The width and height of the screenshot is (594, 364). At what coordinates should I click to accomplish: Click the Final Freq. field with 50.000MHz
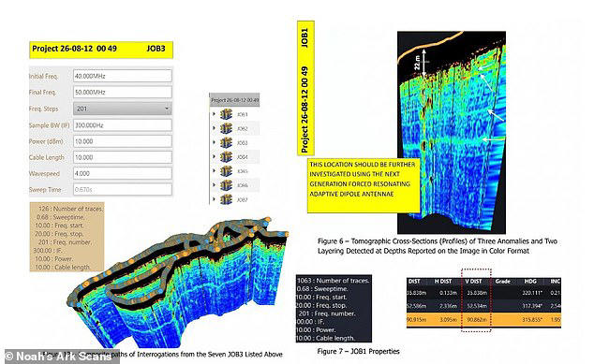tap(123, 93)
